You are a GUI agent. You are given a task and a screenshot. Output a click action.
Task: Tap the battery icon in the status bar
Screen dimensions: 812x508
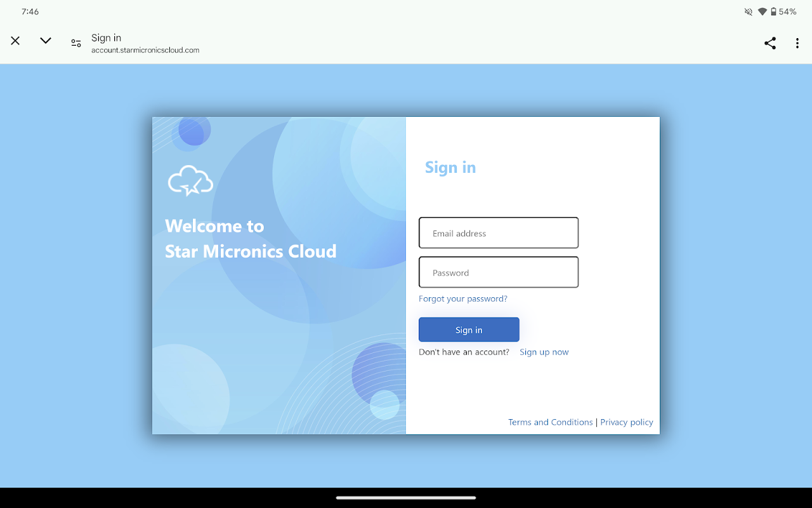(773, 12)
